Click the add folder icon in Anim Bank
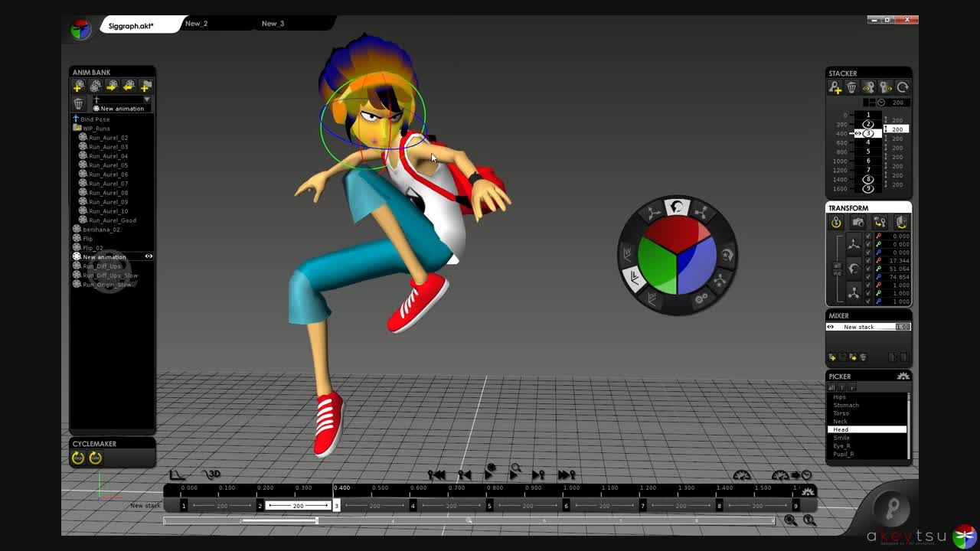This screenshot has width=980, height=551. [145, 86]
